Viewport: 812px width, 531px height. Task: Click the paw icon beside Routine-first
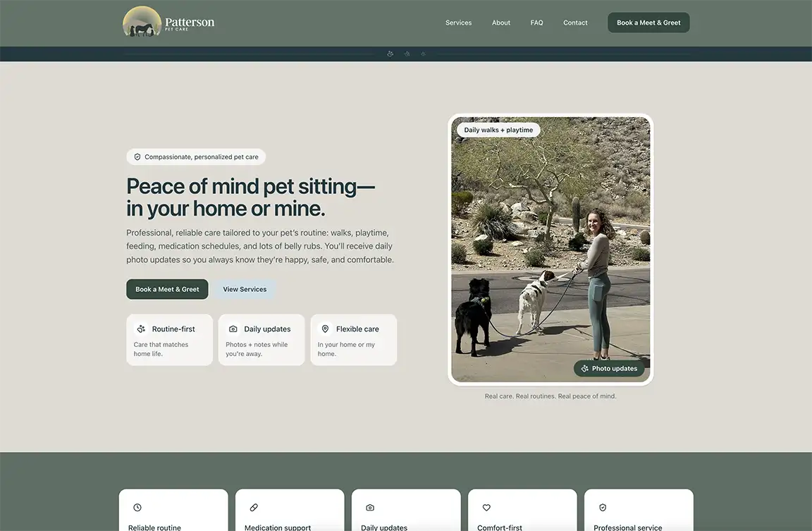(140, 328)
